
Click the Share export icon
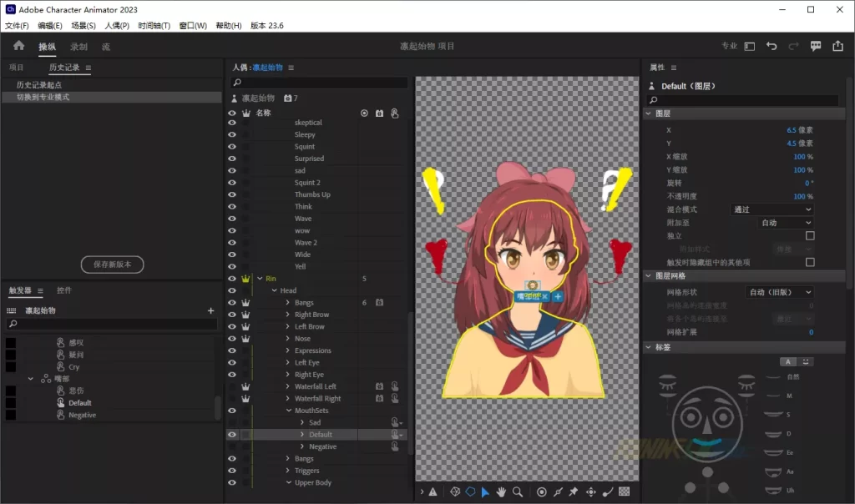coord(837,47)
